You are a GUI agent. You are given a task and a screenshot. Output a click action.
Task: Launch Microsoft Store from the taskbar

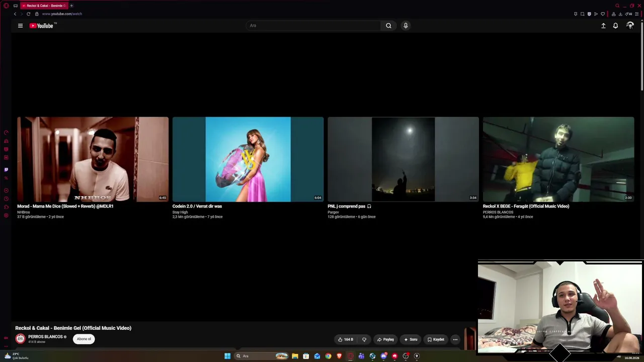tap(306, 356)
